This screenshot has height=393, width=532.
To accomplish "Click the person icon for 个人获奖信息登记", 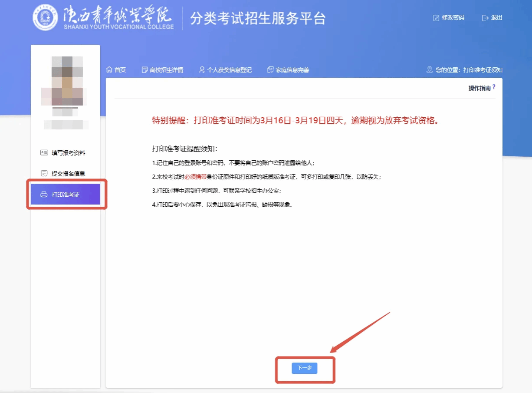I will tap(202, 70).
